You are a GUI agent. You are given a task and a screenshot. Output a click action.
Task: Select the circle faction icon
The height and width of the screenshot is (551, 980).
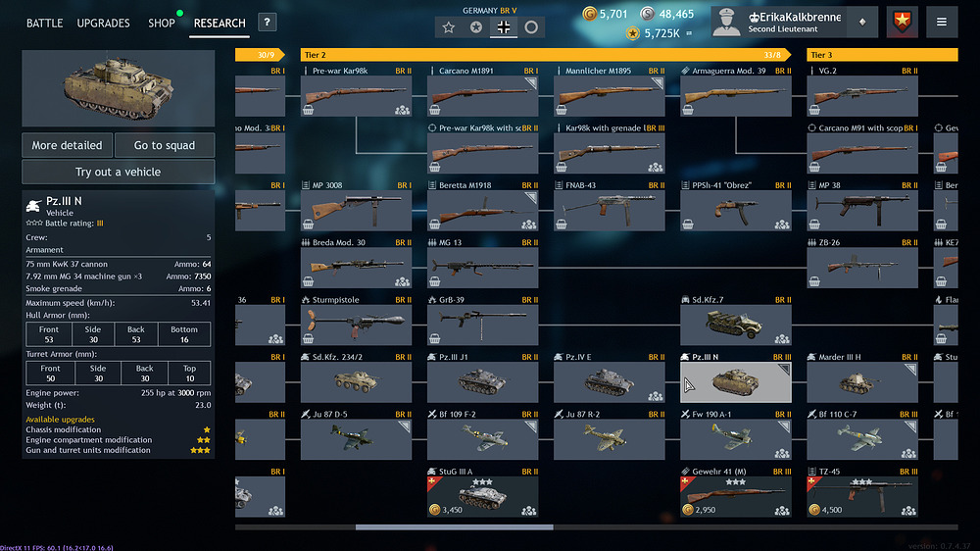(x=530, y=26)
